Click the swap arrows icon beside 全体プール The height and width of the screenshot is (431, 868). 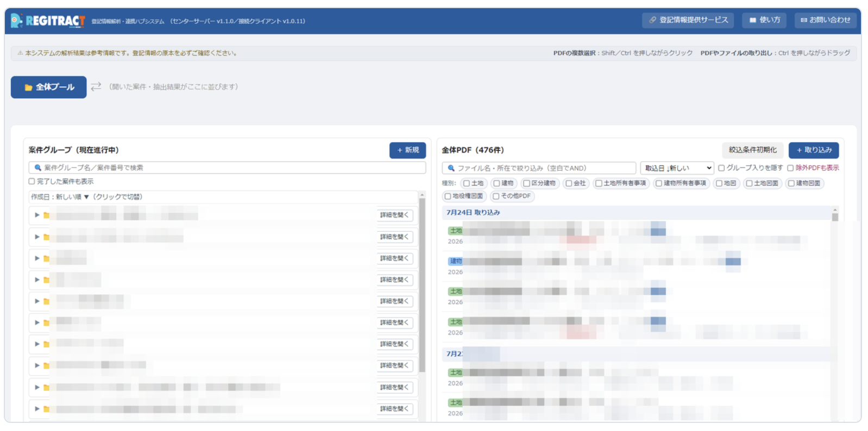tap(96, 87)
